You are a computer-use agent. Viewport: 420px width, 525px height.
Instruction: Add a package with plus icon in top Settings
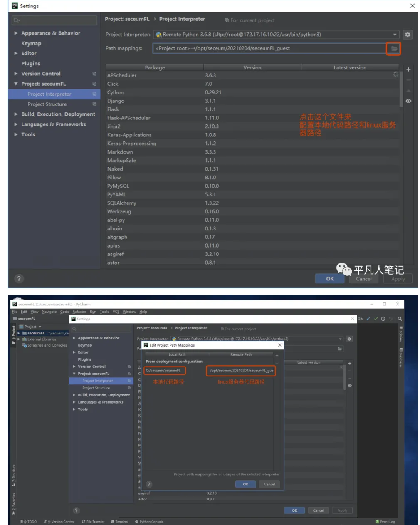[408, 69]
